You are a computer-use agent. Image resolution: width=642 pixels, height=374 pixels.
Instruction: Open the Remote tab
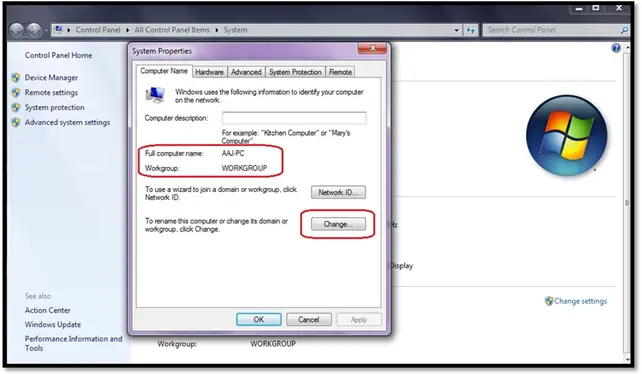[340, 72]
